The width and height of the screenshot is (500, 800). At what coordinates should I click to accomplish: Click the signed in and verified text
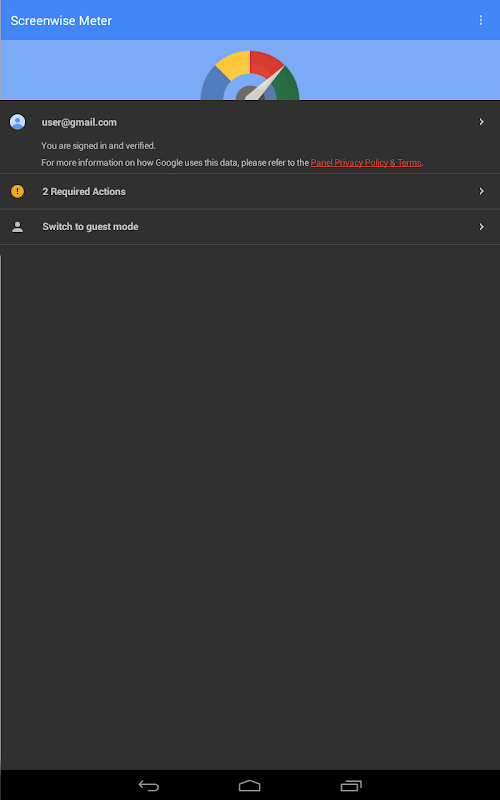(x=98, y=146)
